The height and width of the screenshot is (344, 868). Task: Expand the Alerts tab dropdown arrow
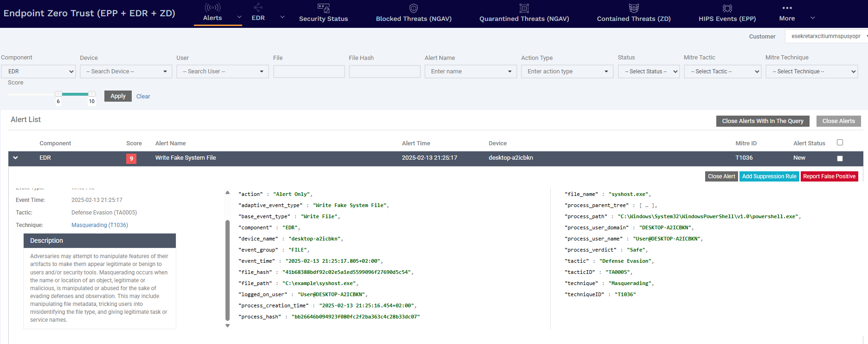pos(239,17)
